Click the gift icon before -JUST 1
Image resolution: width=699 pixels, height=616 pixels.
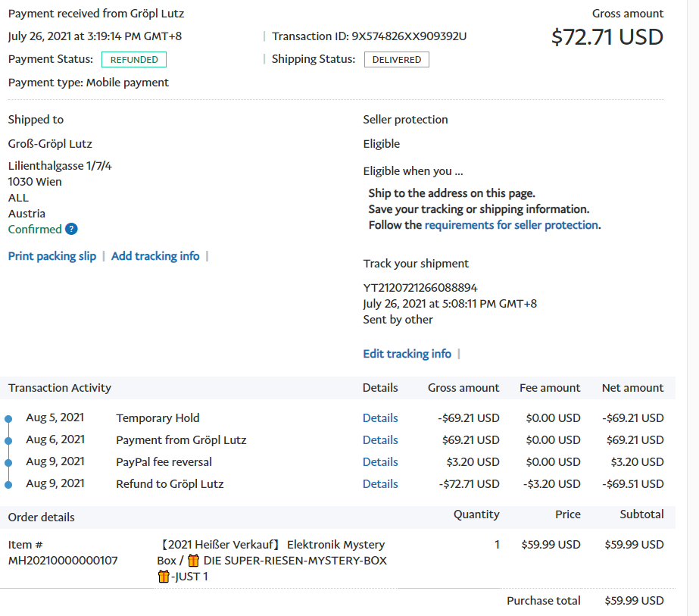164,577
